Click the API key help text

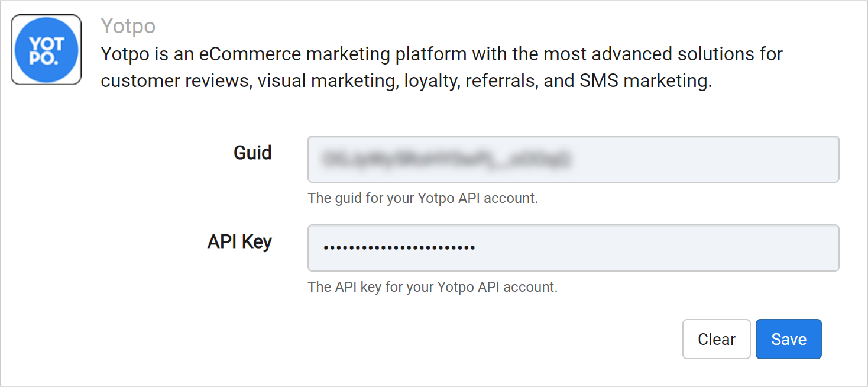[433, 287]
